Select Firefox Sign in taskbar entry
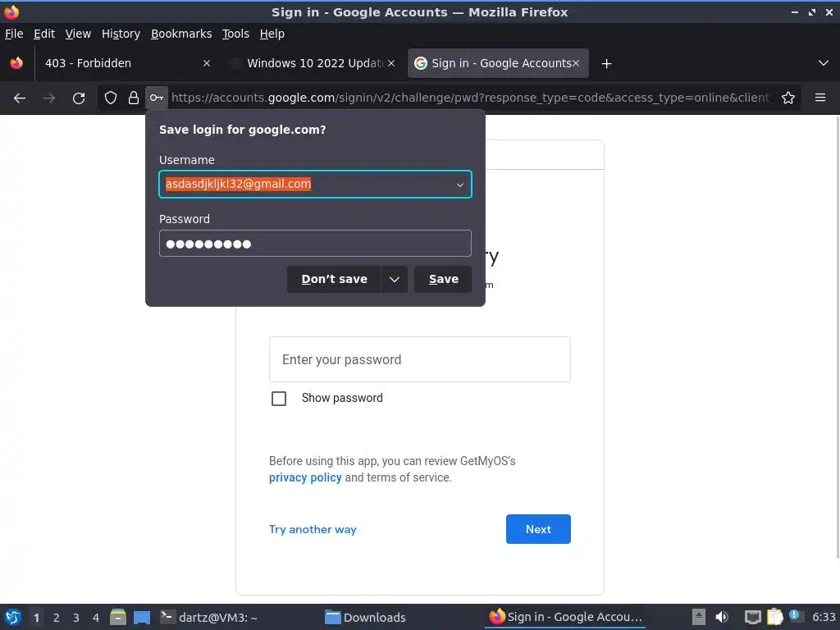Screen dimensions: 840x630 tap(564, 617)
